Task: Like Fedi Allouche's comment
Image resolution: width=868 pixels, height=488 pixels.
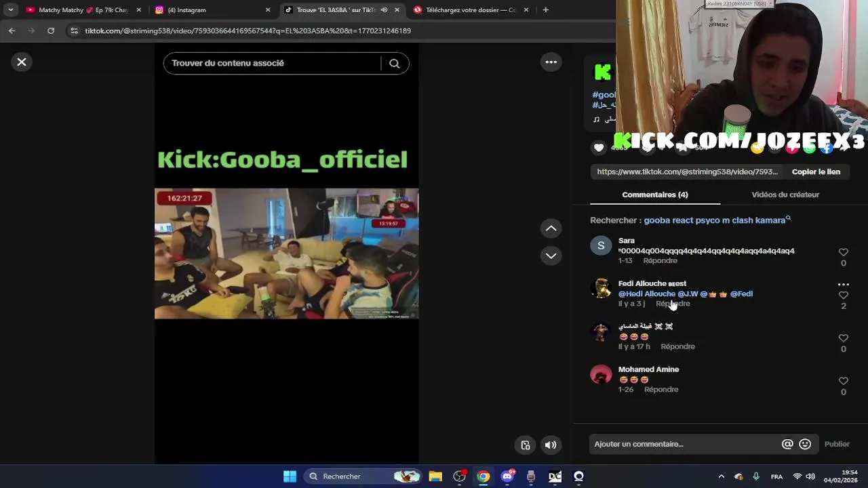Action: point(844,296)
